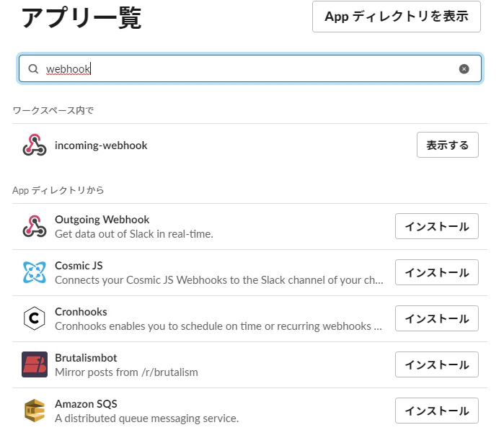Click the Outgoing Webhook icon
The image size is (504, 430).
point(35,226)
